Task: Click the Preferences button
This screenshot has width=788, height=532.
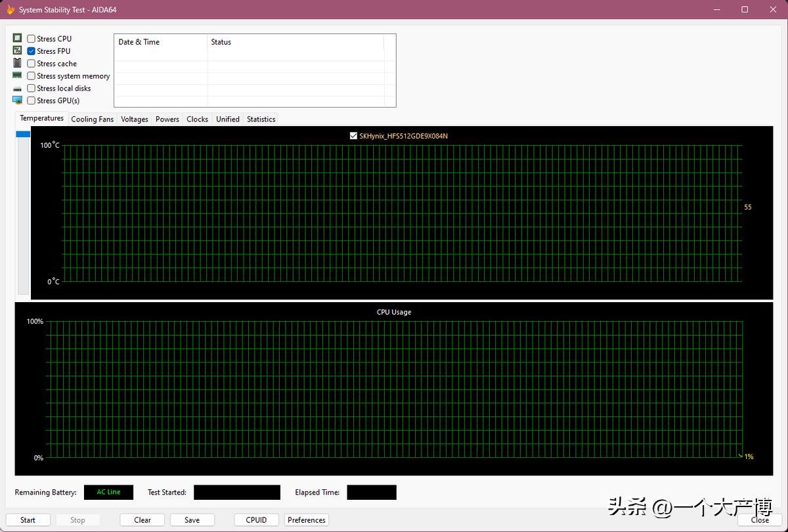Action: click(x=307, y=520)
